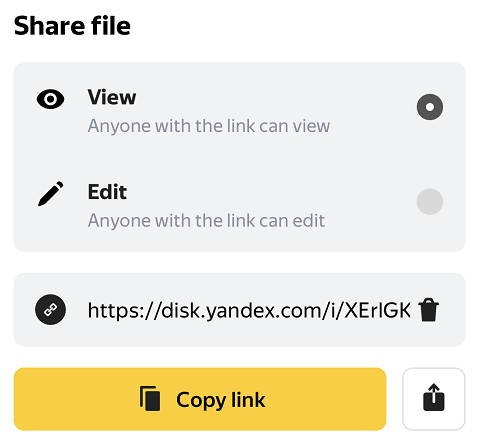Open the share/export arrow button
Image resolution: width=480 pixels, height=446 pixels.
pos(434,399)
